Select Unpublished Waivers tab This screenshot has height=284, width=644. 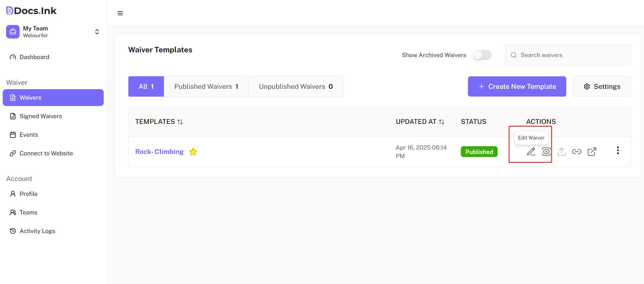(x=296, y=86)
